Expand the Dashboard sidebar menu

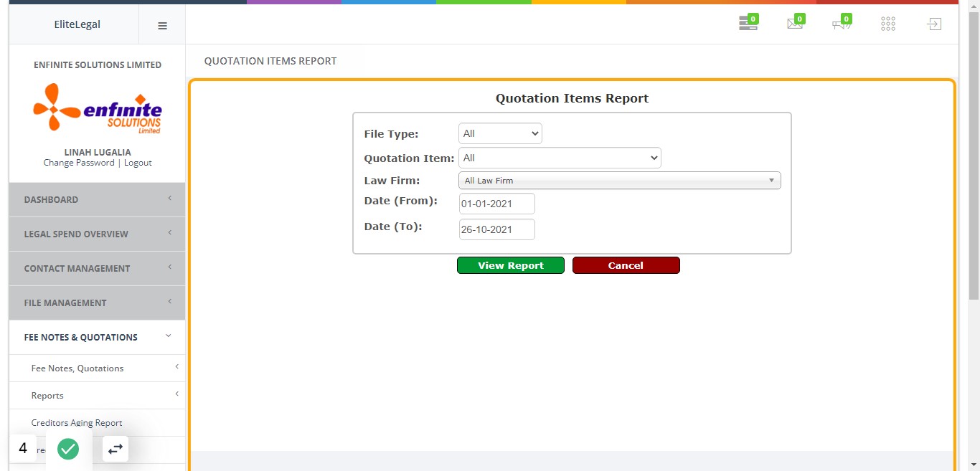[97, 199]
